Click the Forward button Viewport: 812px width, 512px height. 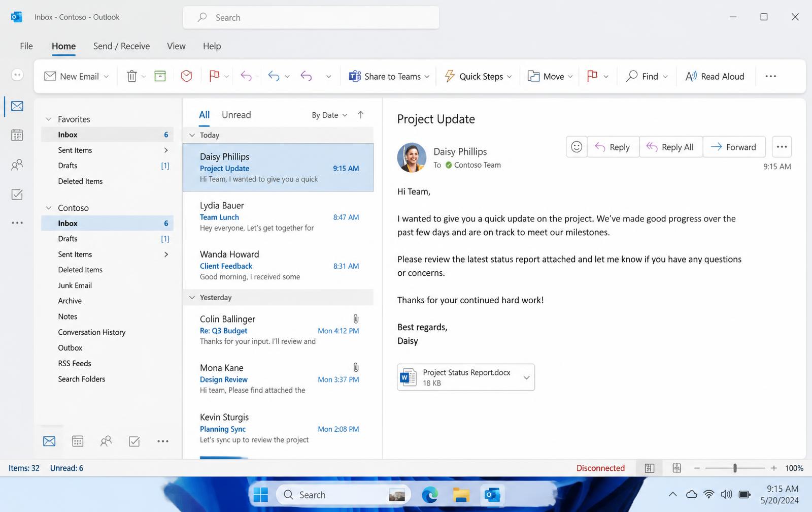[x=733, y=147]
